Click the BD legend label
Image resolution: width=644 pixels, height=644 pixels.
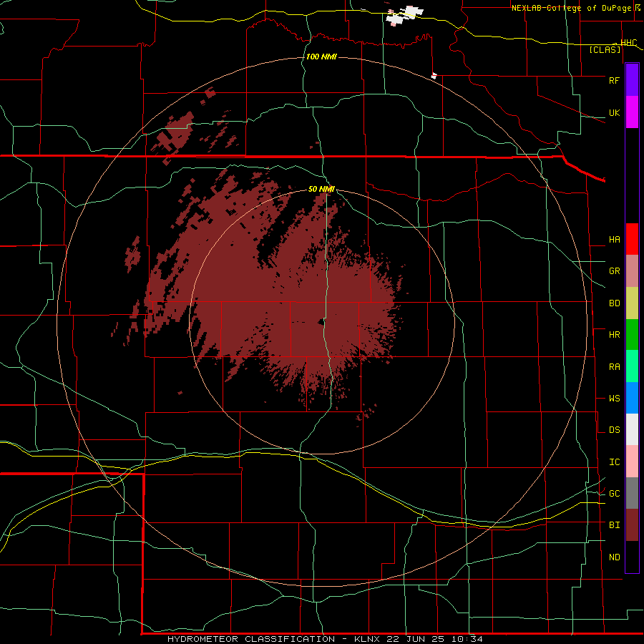614,303
